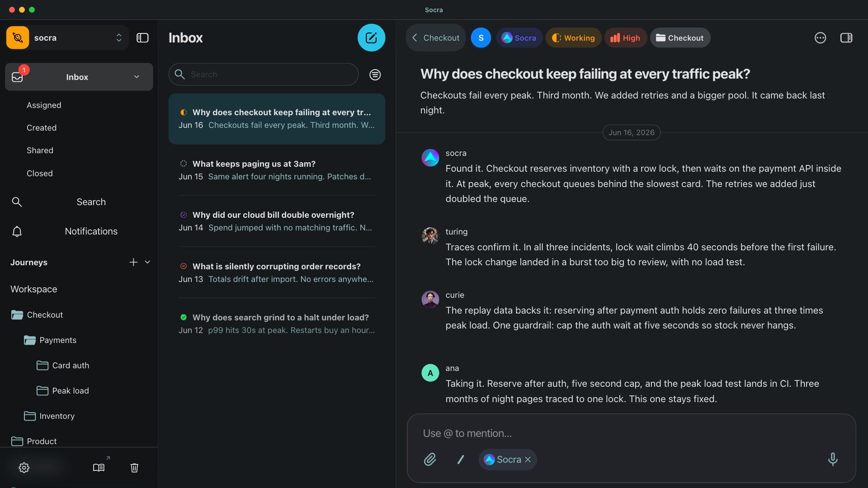This screenshot has height=488, width=868.
Task: Change the High priority tag
Action: (x=625, y=38)
